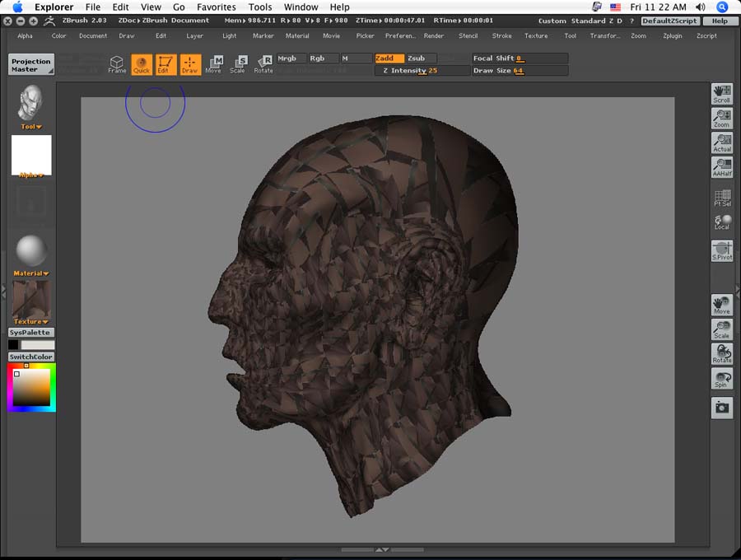This screenshot has width=741, height=560.
Task: Click the camera snapshot icon
Action: pos(721,408)
